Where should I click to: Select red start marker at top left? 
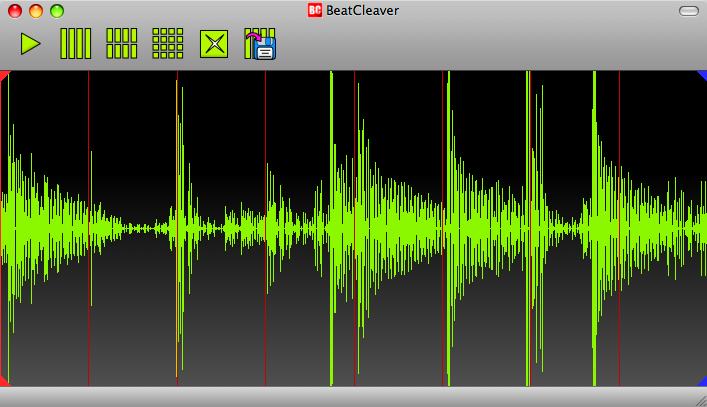pos(4,76)
